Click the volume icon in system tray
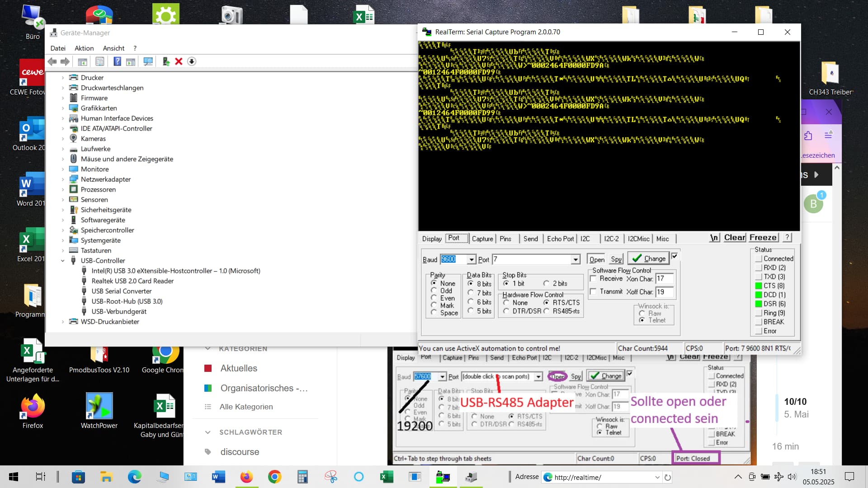 [x=792, y=477]
